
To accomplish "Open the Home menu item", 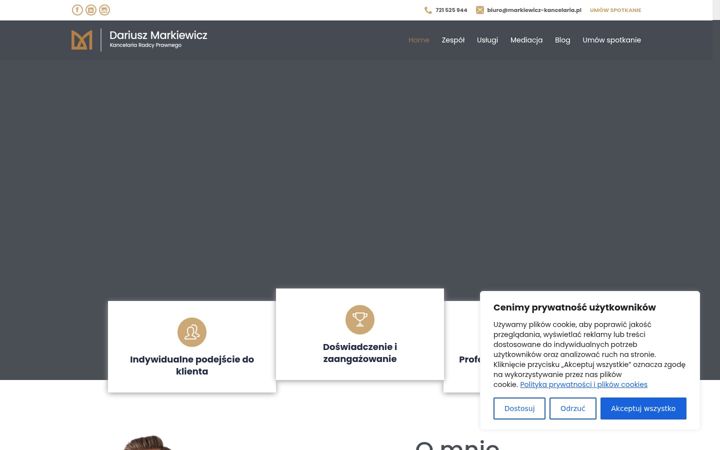I will click(x=419, y=40).
